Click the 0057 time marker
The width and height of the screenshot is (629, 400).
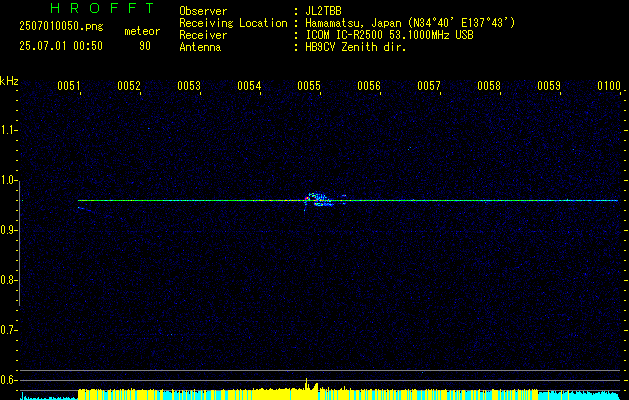coord(429,86)
